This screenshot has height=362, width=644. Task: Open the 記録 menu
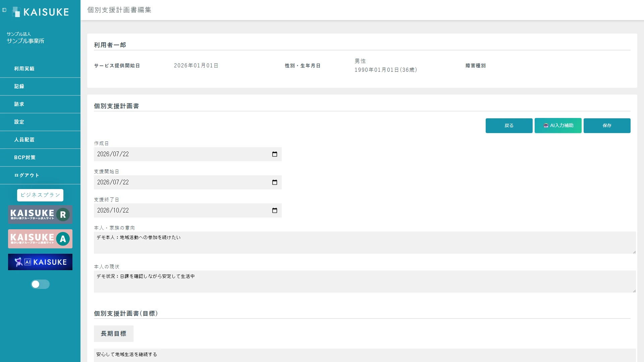pyautogui.click(x=40, y=86)
